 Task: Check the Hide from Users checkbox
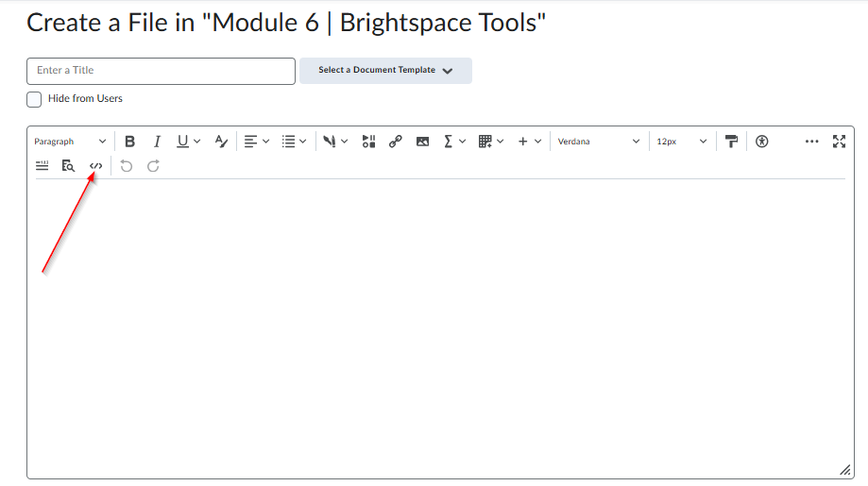click(x=35, y=99)
